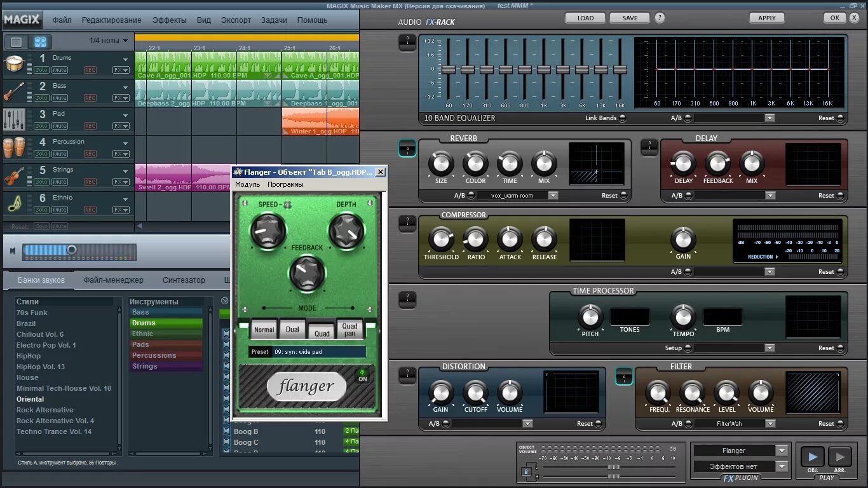This screenshot has width=868, height=488.
Task: Open the Filter preset FilterWah dropdown
Action: coord(770,423)
